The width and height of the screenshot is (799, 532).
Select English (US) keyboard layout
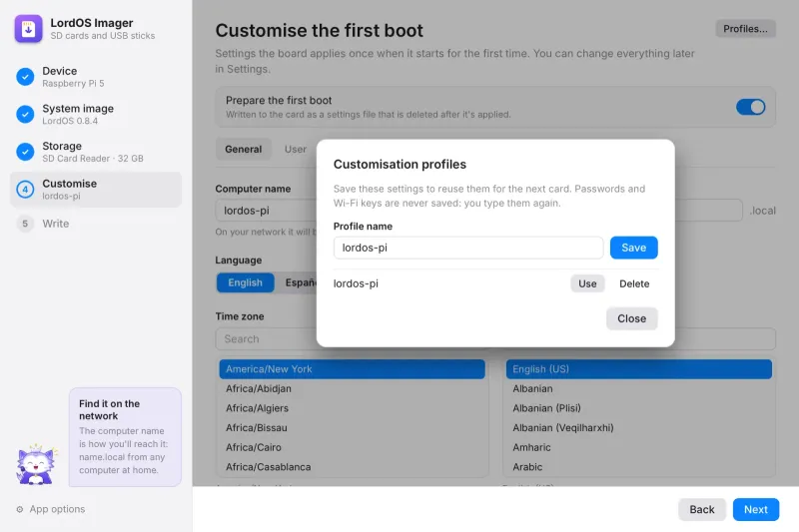click(x=638, y=369)
